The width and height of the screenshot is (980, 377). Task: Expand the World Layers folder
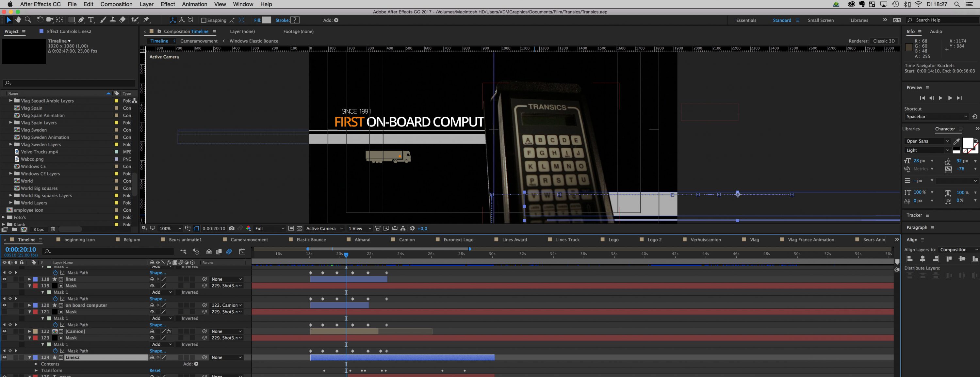(x=11, y=203)
